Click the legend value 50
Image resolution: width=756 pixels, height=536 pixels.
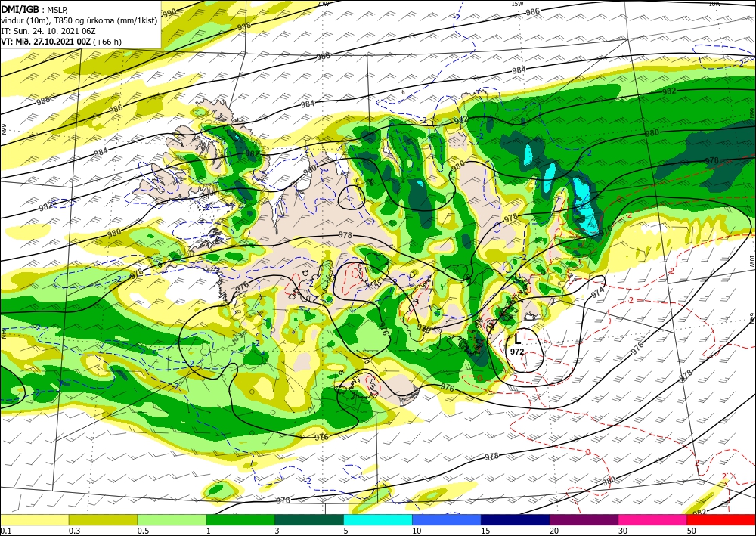[692, 531]
